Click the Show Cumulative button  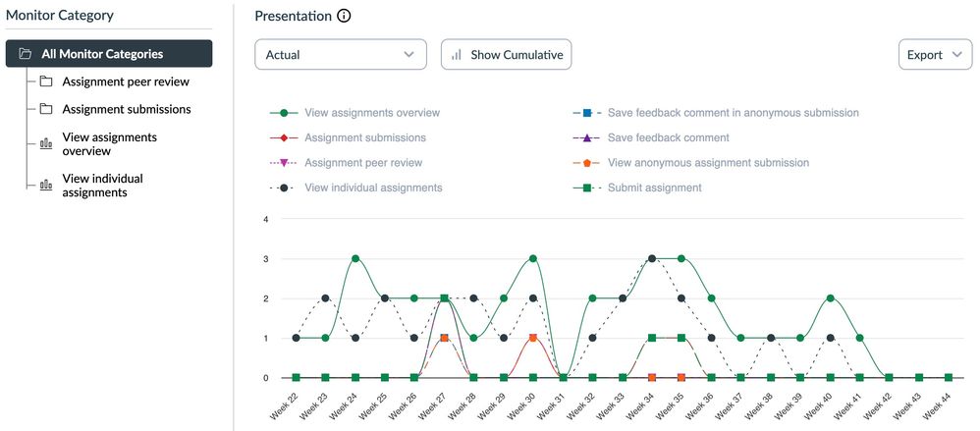coord(506,55)
